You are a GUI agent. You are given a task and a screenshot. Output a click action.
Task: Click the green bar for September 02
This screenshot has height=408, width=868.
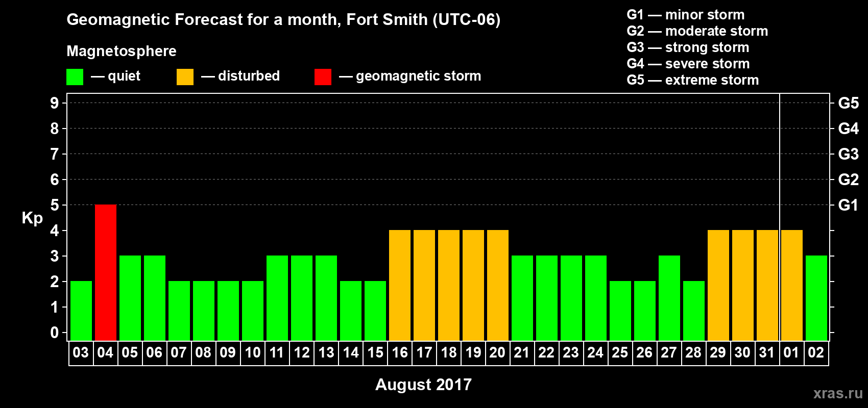816,298
